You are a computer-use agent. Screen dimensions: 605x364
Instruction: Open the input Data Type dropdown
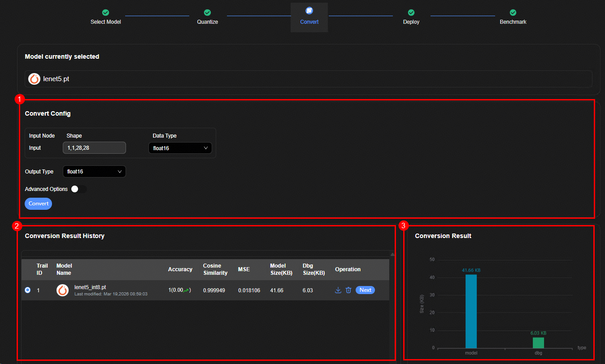180,148
